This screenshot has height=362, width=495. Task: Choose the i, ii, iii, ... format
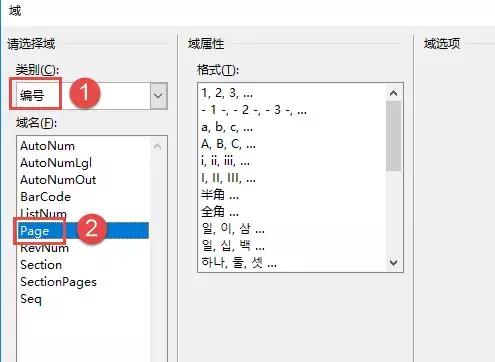[x=225, y=162]
